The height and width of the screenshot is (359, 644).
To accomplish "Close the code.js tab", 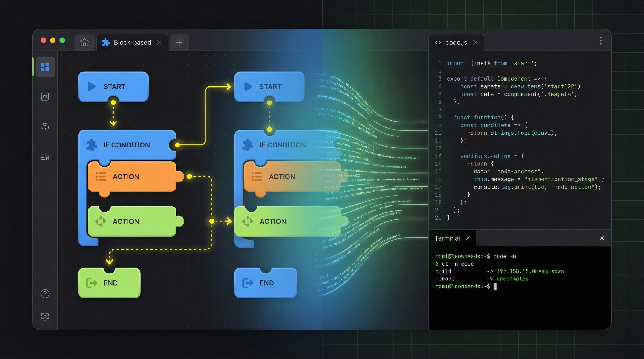I will pos(475,43).
